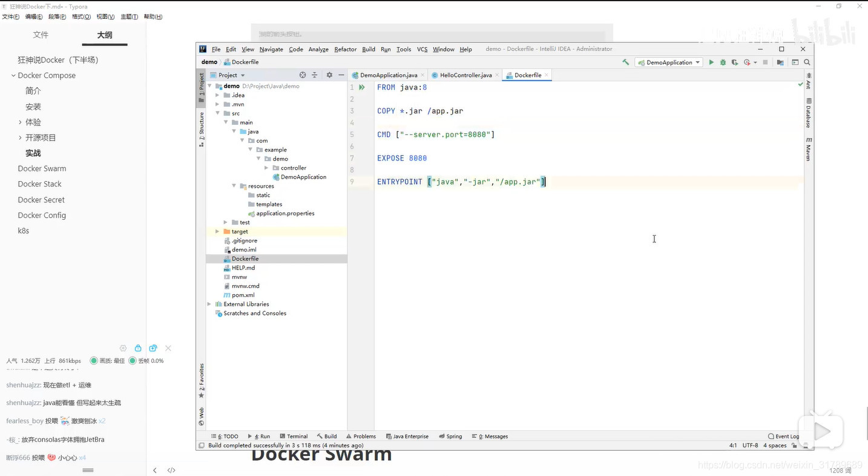868x476 pixels.
Task: Open the Ant tool window strip
Action: tap(809, 81)
